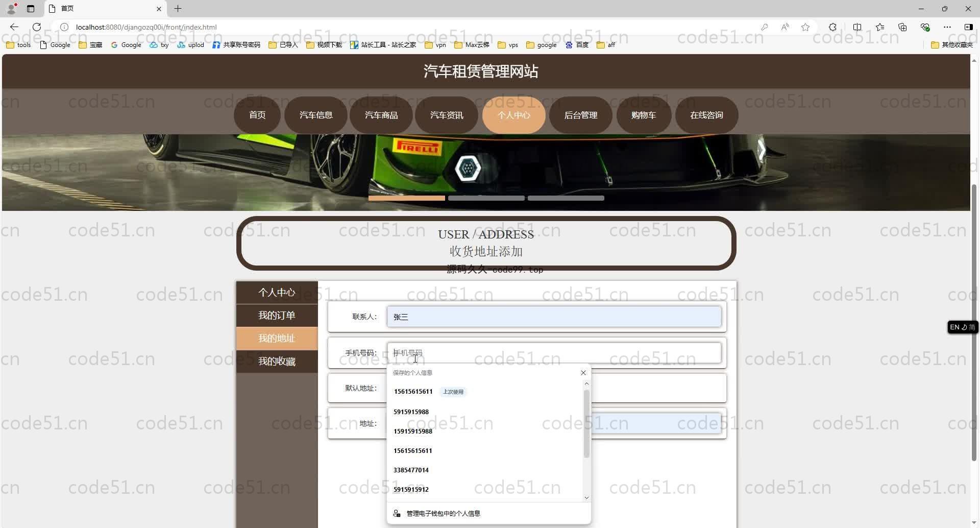Go to the 首页 nav item
Screen dimensions: 980x528
pyautogui.click(x=257, y=115)
